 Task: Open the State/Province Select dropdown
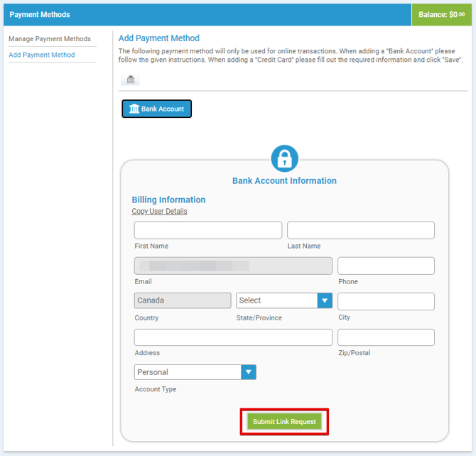tap(284, 300)
